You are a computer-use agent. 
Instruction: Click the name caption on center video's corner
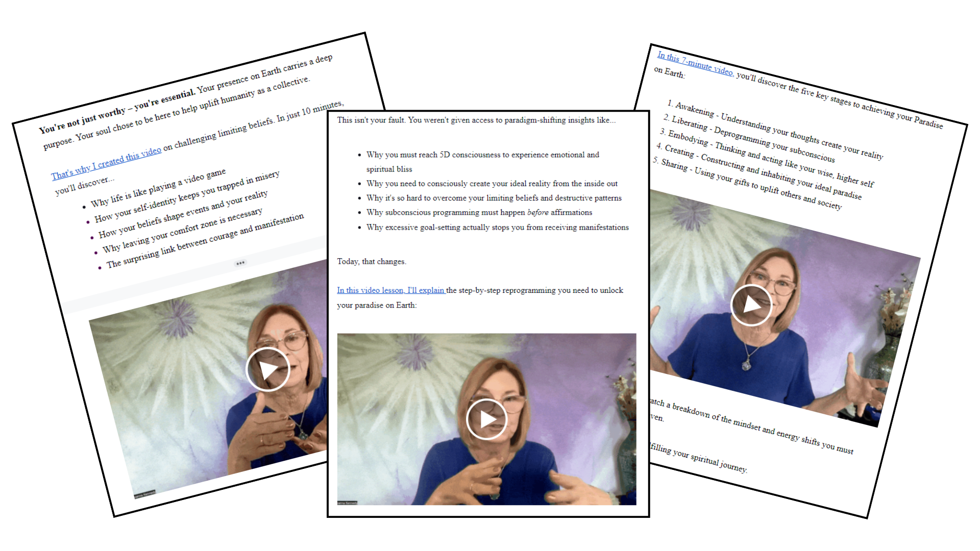click(348, 503)
